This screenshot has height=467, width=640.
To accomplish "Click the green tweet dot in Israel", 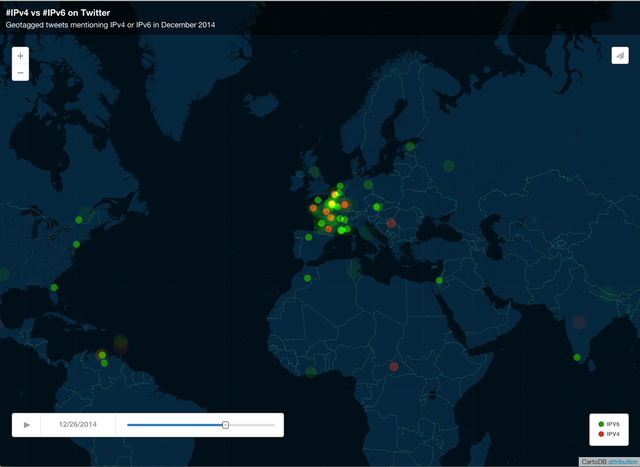I will pyautogui.click(x=439, y=280).
